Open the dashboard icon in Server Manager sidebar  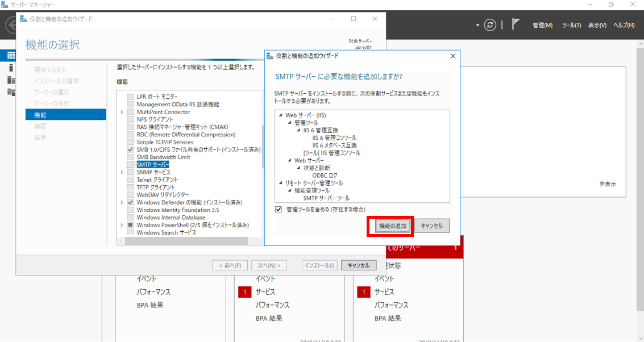pyautogui.click(x=11, y=56)
